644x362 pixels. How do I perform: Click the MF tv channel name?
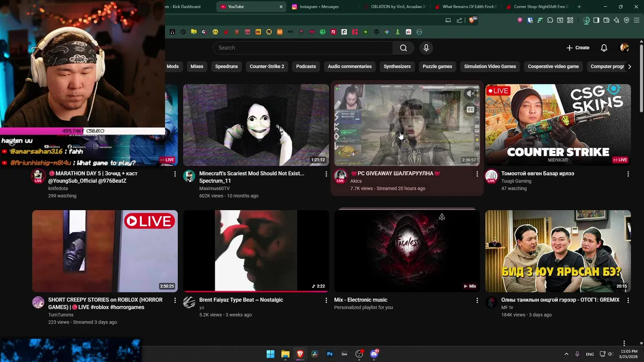(x=507, y=307)
